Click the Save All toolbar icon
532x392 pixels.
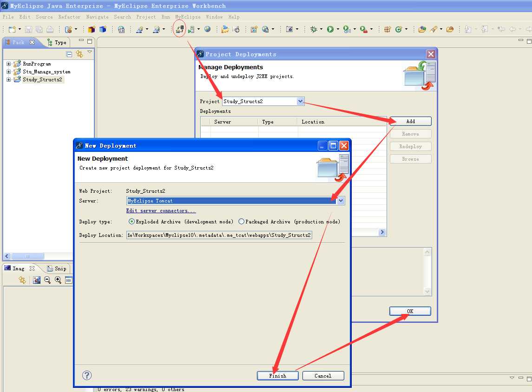(39, 30)
